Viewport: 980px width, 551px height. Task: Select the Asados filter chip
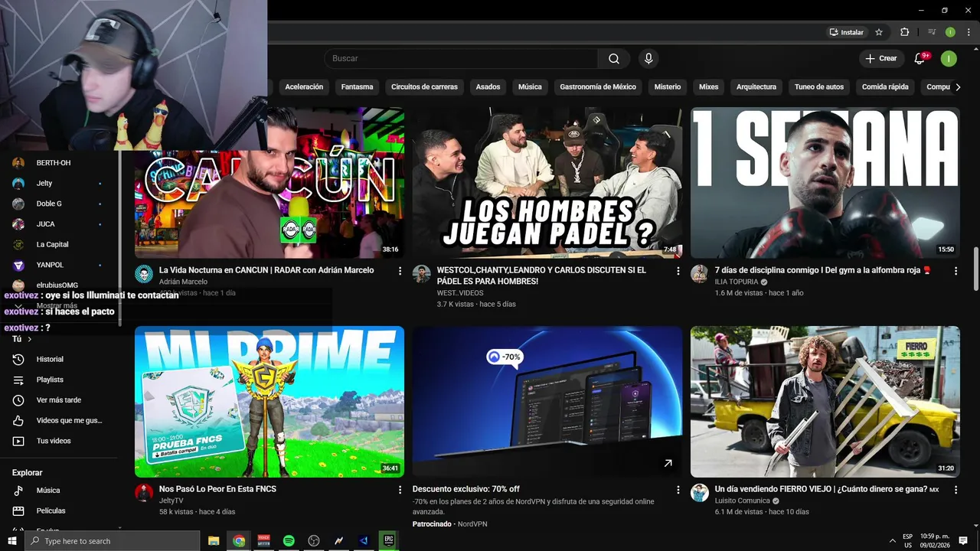[x=488, y=87]
